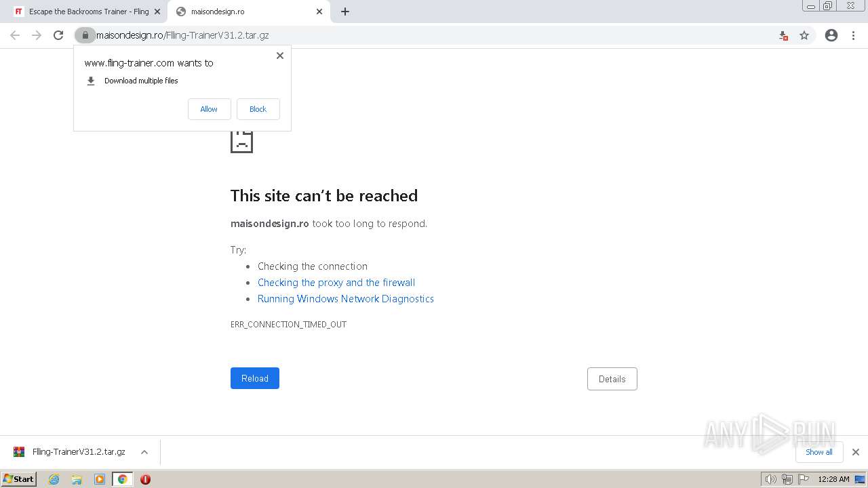The image size is (868, 488).
Task: Close the Escape the Backrooms Trainer tab
Action: [157, 12]
